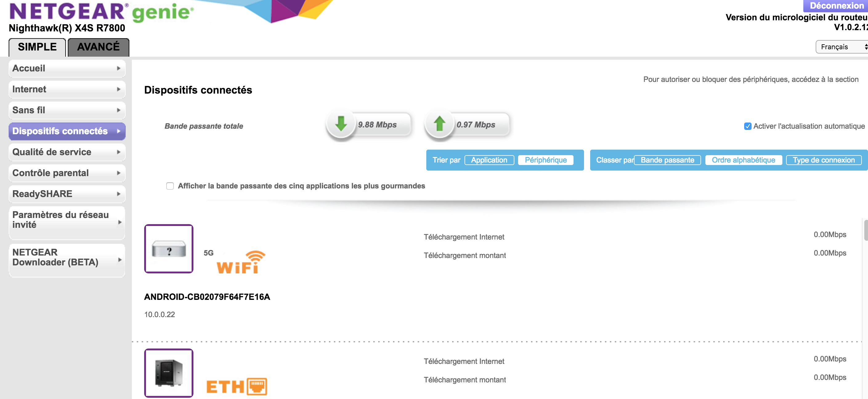Select the SIMPLE tab
868x399 pixels.
[37, 47]
